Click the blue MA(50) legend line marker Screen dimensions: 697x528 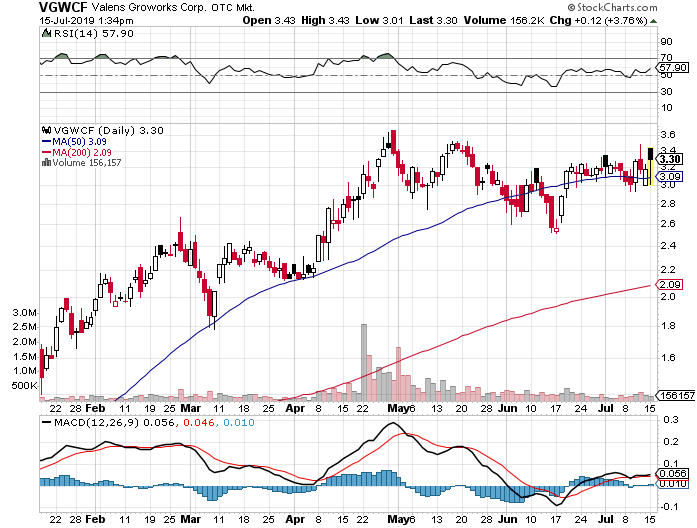click(46, 141)
